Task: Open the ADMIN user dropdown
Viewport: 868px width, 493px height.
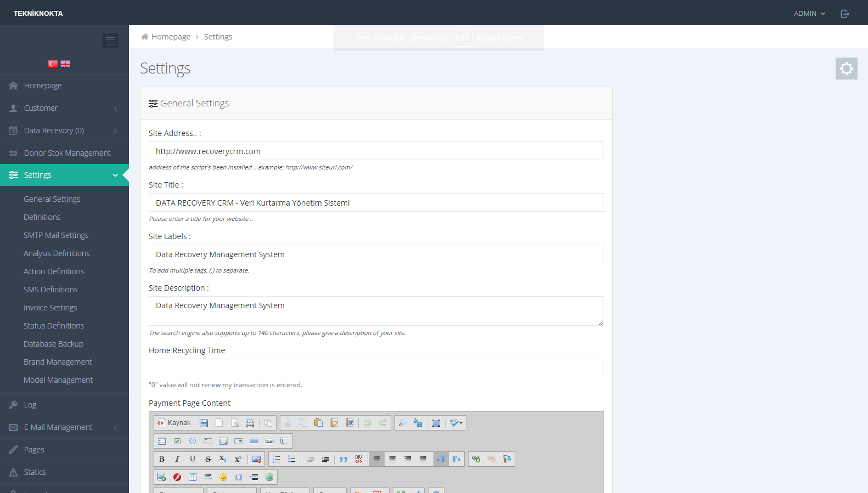Action: point(809,13)
